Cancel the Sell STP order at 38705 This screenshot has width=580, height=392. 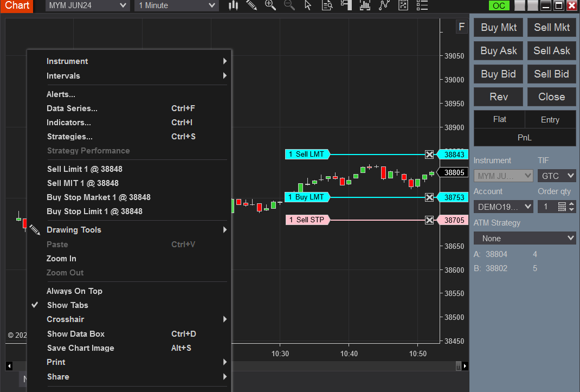pos(429,220)
